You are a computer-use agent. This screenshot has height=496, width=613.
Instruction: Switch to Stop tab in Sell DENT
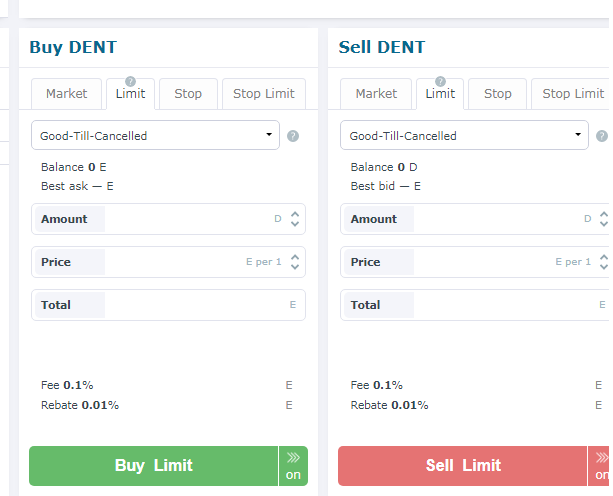click(x=498, y=94)
